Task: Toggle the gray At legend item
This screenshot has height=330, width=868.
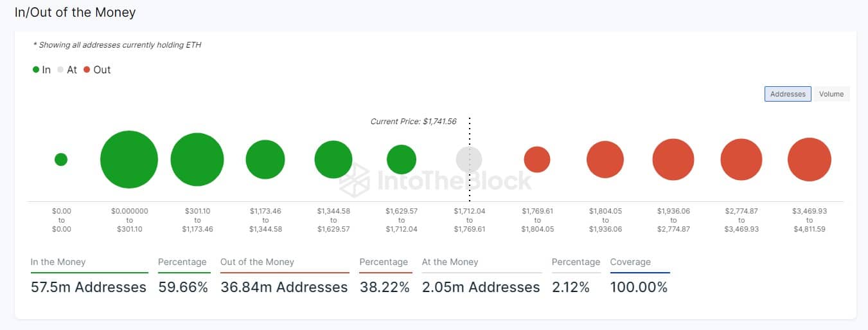Action: click(x=67, y=69)
